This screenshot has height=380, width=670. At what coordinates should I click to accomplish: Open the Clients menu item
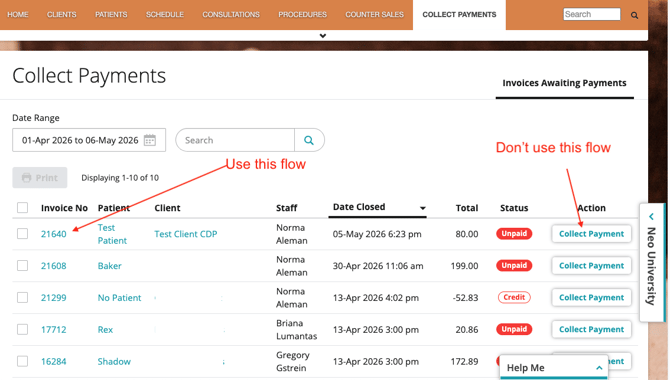point(62,15)
